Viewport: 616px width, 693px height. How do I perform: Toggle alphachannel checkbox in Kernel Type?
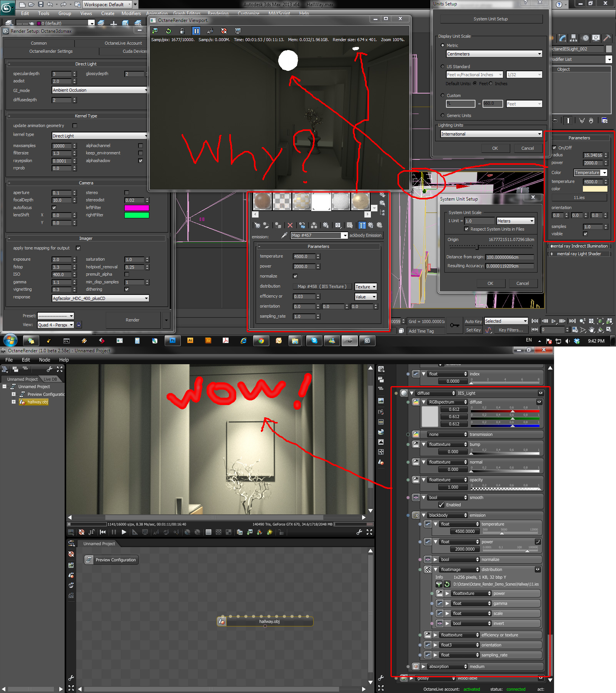pyautogui.click(x=140, y=146)
